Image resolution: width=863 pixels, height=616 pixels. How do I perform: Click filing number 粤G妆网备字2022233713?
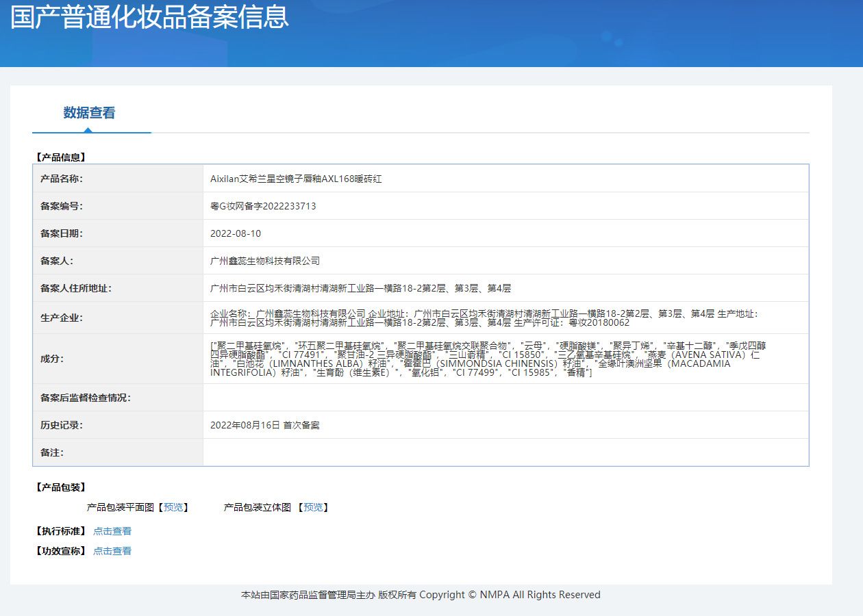pyautogui.click(x=263, y=206)
